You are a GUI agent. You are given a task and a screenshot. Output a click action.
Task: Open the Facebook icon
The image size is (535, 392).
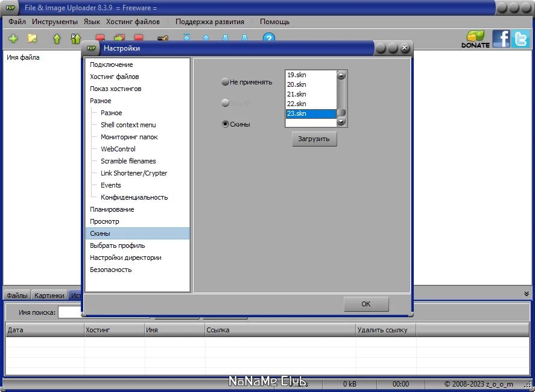coord(501,39)
